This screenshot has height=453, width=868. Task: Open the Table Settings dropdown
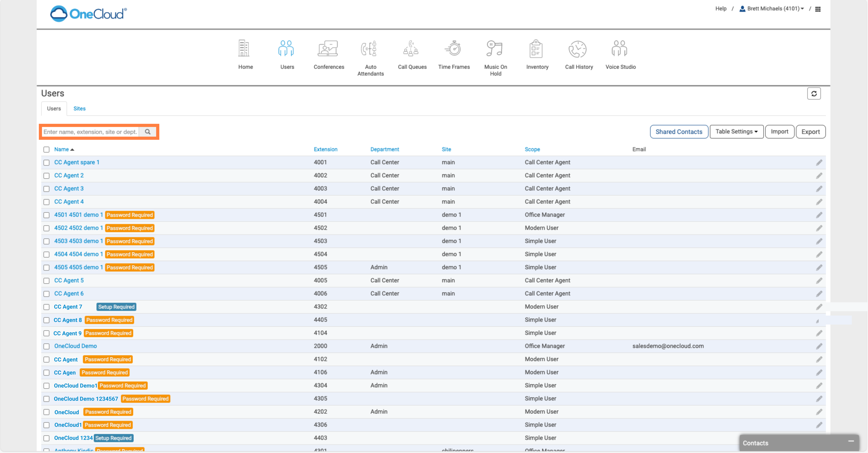click(736, 132)
